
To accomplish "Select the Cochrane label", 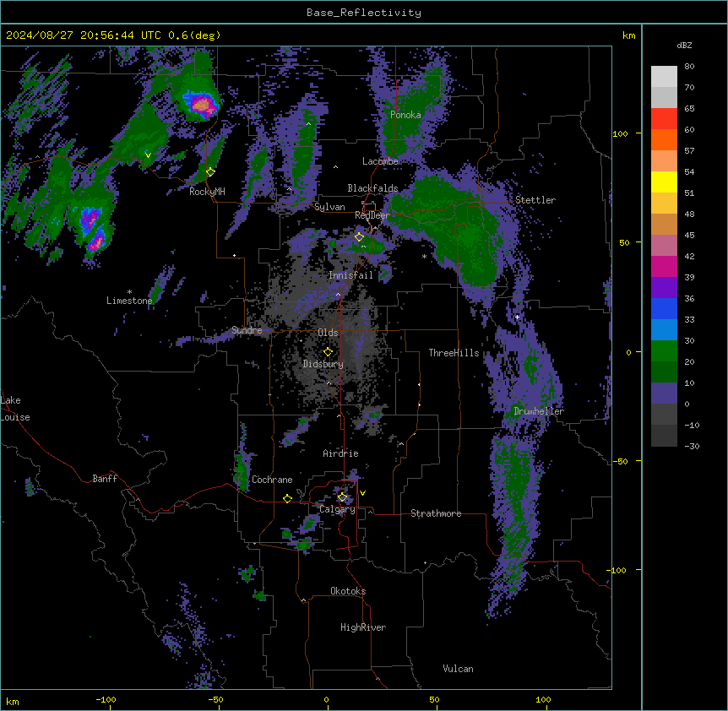I will 272,480.
